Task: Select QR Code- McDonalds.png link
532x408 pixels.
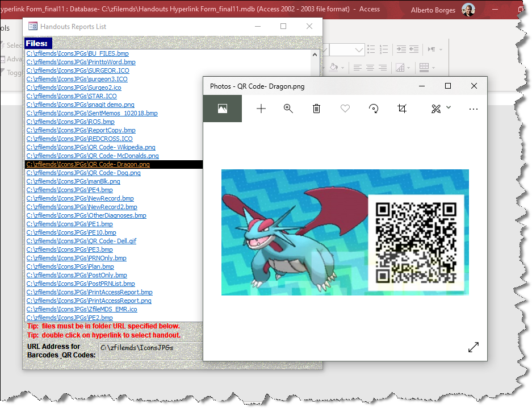Action: tap(93, 156)
